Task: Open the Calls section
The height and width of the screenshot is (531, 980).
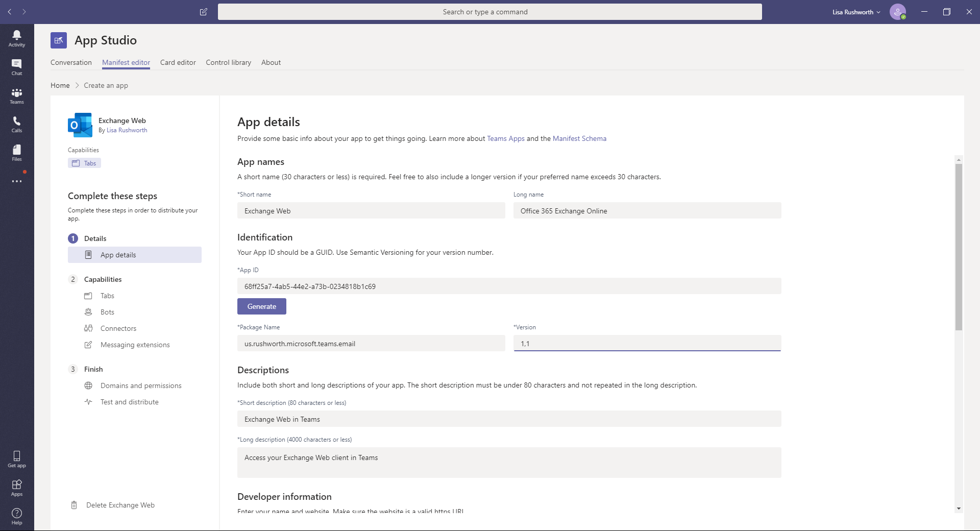Action: (x=17, y=124)
